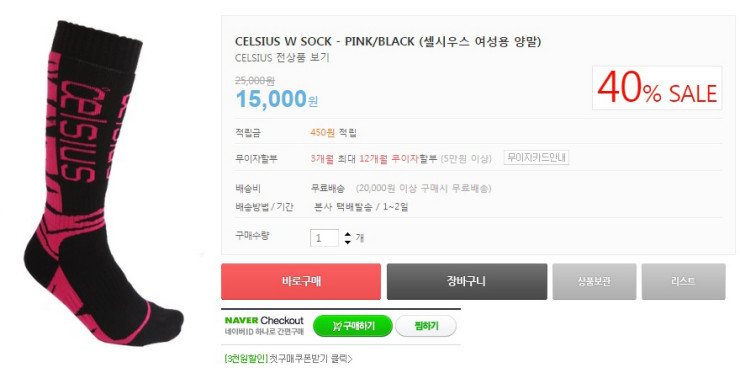Enlarge the pink and black sock image
The width and height of the screenshot is (740, 373).
[103, 183]
